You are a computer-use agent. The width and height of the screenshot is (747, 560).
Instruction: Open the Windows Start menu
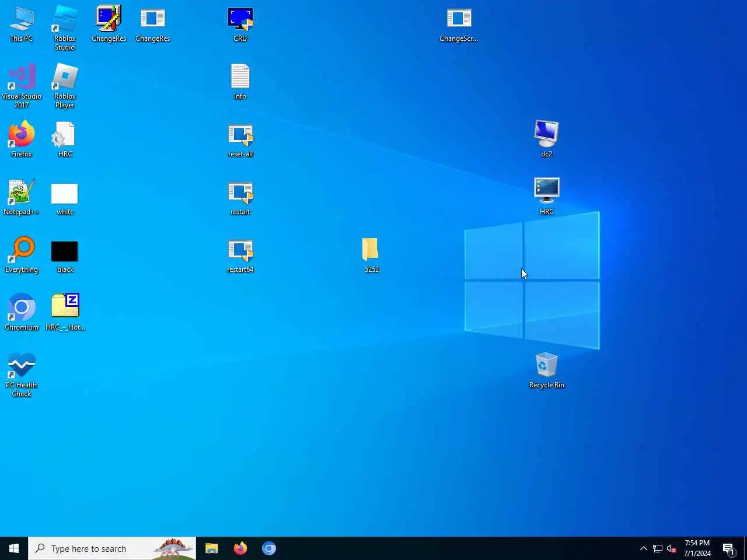tap(14, 548)
